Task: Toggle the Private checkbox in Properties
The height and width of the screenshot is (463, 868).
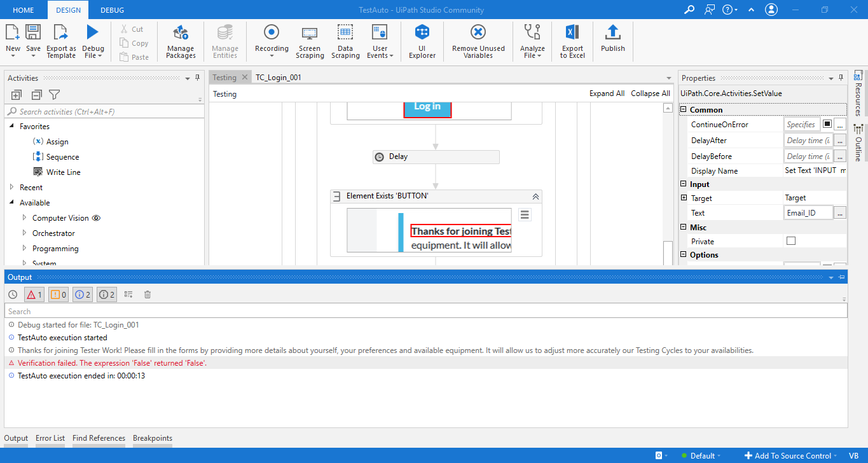Action: point(791,241)
